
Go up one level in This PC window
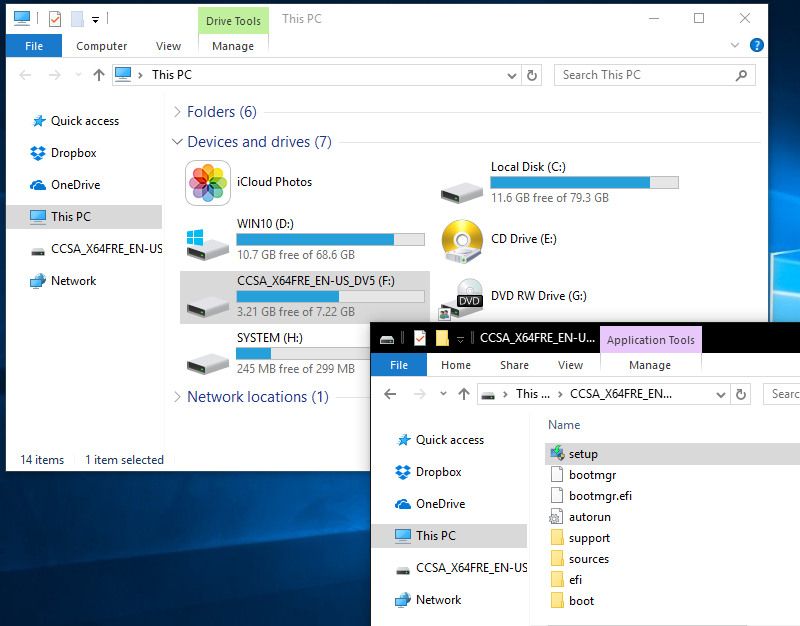(99, 76)
